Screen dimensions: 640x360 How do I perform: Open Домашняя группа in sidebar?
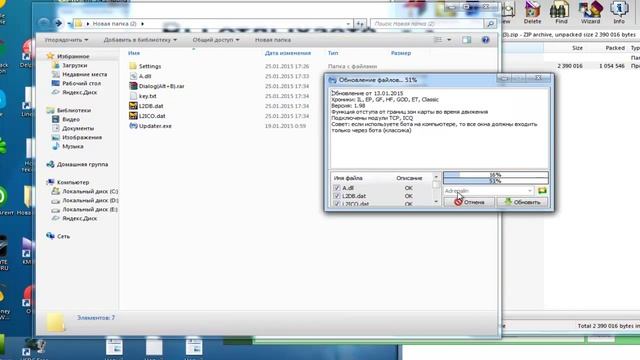[x=82, y=164]
